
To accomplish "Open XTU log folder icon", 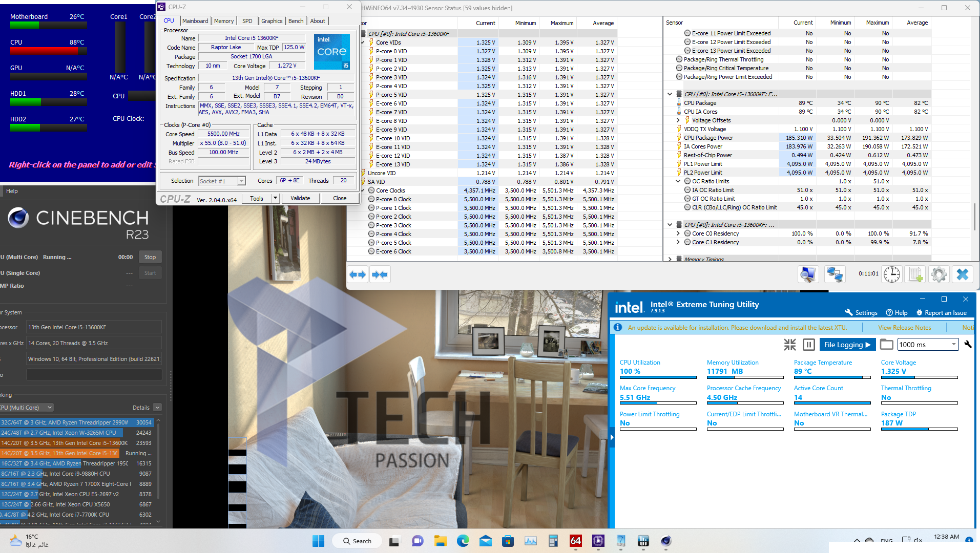I will [x=886, y=345].
